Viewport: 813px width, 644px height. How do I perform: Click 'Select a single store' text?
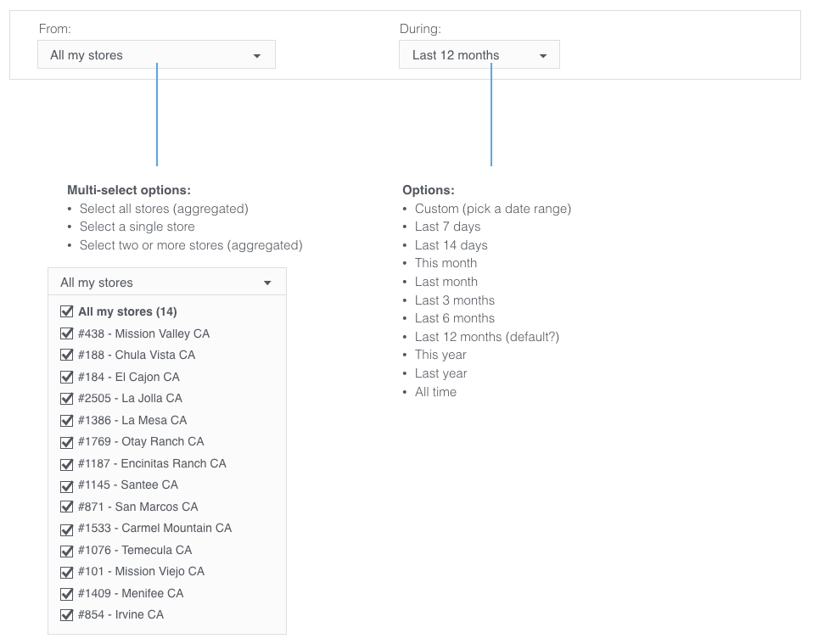[x=137, y=227]
